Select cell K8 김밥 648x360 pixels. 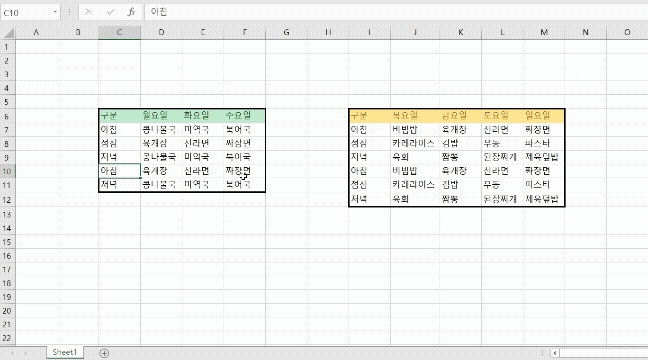point(460,143)
